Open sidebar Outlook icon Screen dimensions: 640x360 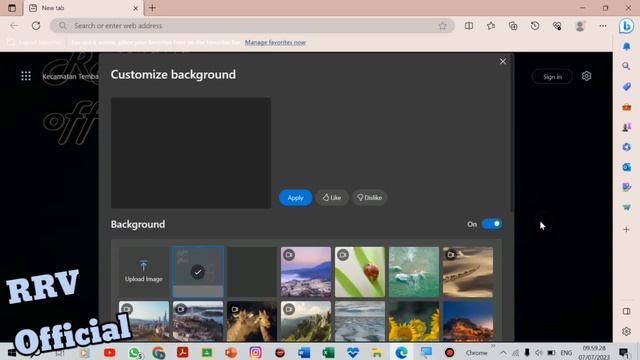[627, 167]
